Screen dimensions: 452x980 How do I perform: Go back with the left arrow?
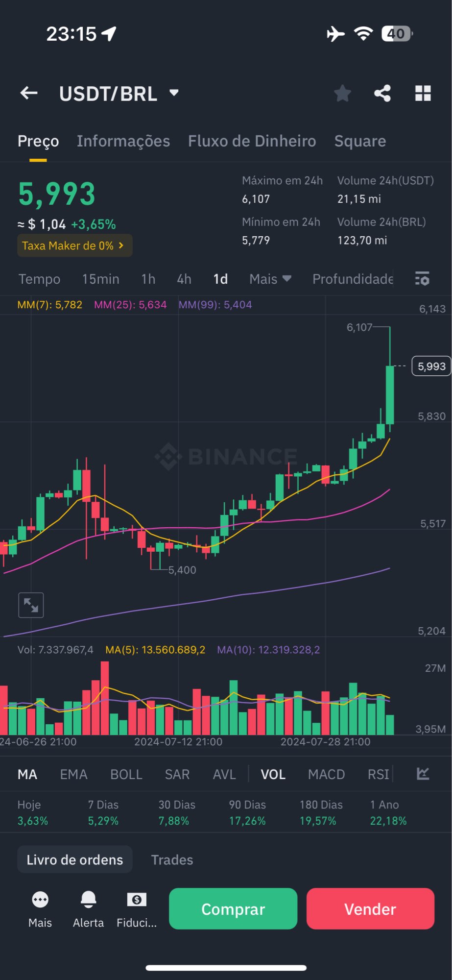point(29,93)
